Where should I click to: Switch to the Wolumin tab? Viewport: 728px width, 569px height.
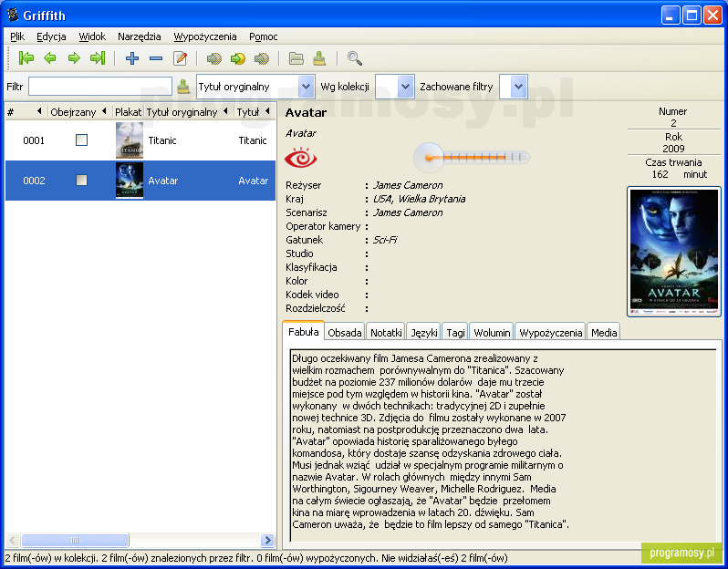click(x=492, y=333)
